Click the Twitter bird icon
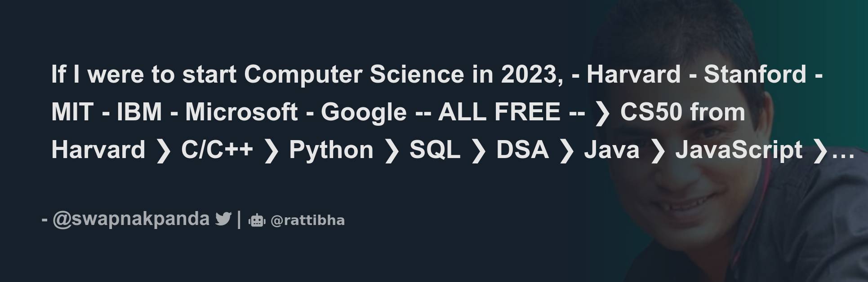868x282 pixels. (x=223, y=219)
